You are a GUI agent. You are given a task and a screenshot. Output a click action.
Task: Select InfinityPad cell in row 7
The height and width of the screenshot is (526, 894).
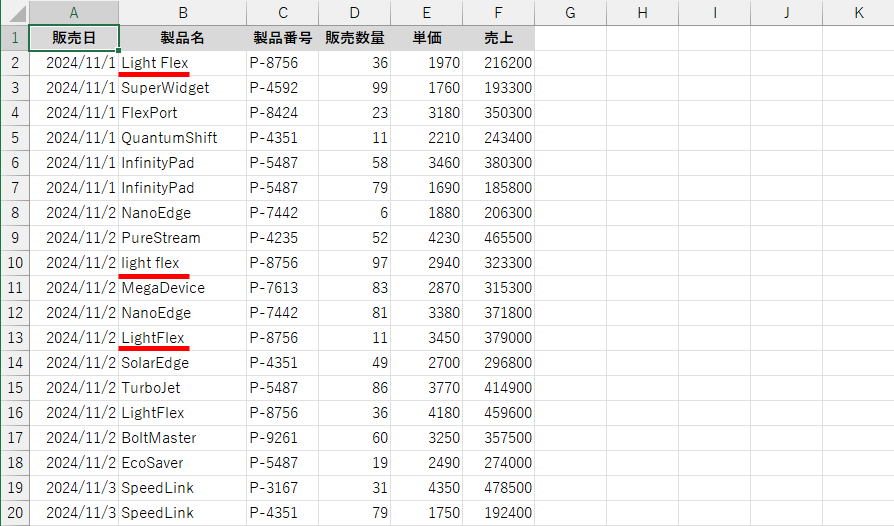182,188
